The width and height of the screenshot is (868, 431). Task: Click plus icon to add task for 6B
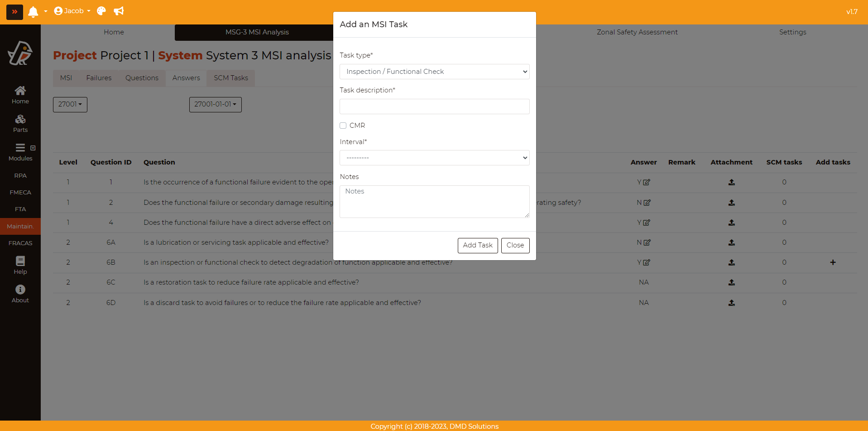pyautogui.click(x=833, y=262)
